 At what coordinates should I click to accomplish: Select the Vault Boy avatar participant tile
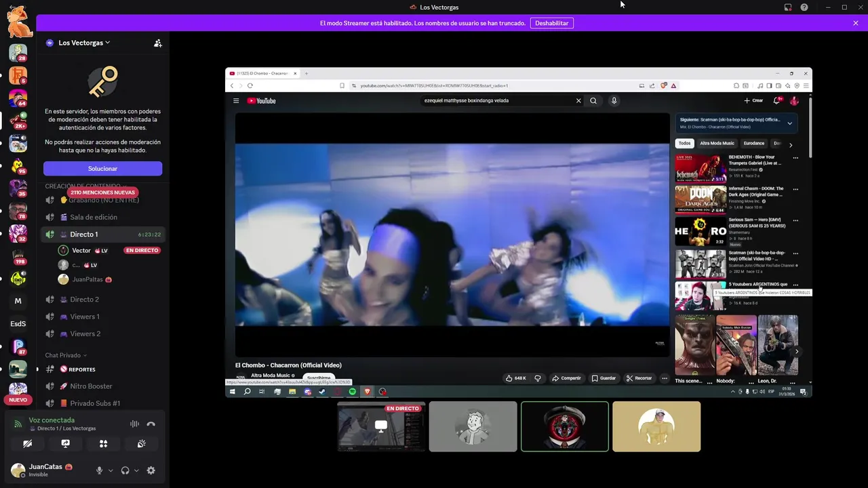473,426
